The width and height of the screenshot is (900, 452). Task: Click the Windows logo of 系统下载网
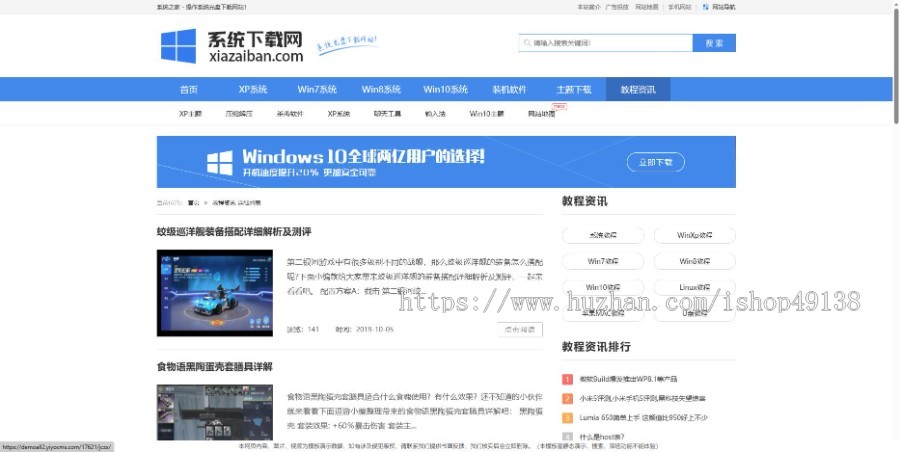(178, 46)
